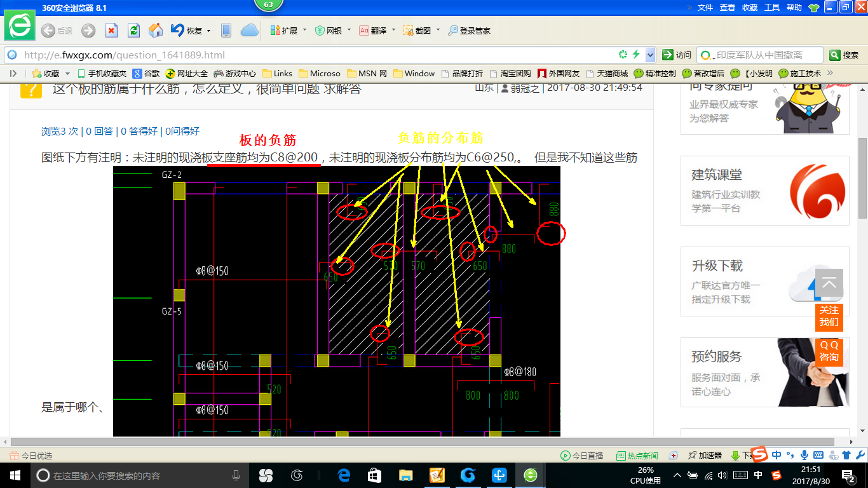Toggle the favorites sidebar expander
Viewport: 868px width, 488px height.
click(13, 74)
